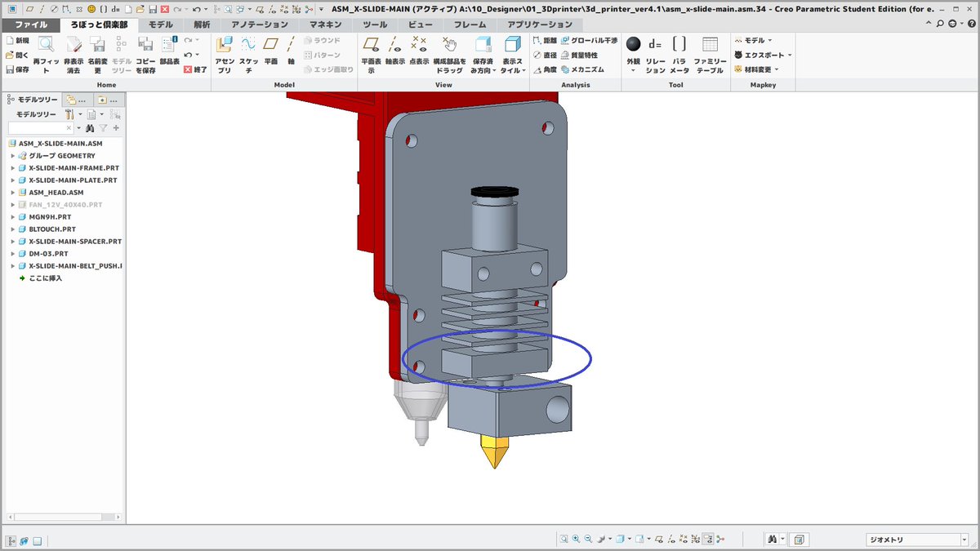This screenshot has height=551, width=980.
Task: Click コピーを保存 save-a-copy icon
Action: [x=146, y=45]
